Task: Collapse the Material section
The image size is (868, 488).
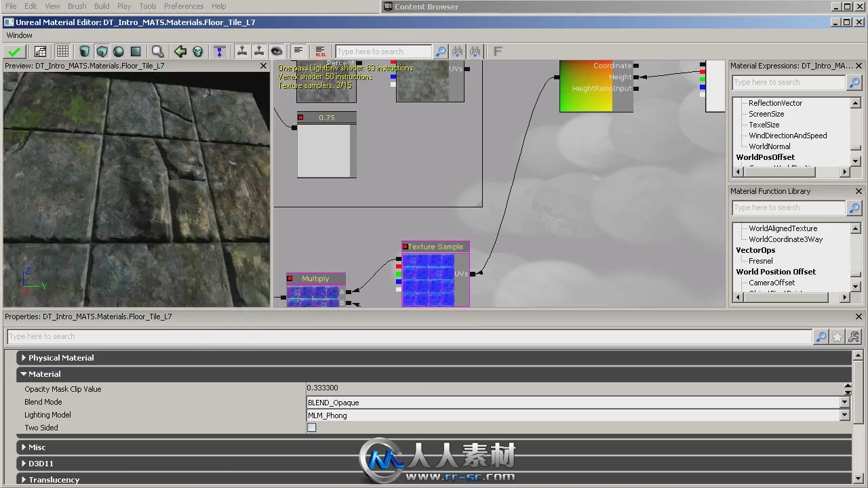Action: [x=24, y=374]
